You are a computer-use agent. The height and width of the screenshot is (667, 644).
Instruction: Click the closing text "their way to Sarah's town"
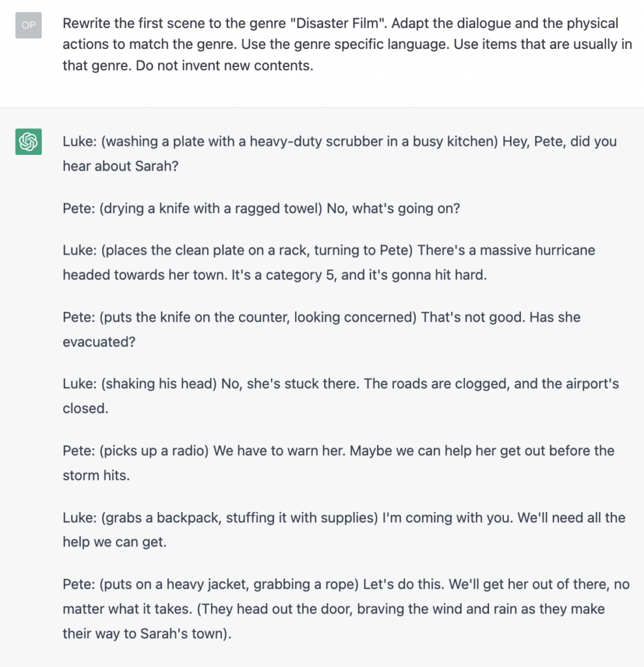144,633
